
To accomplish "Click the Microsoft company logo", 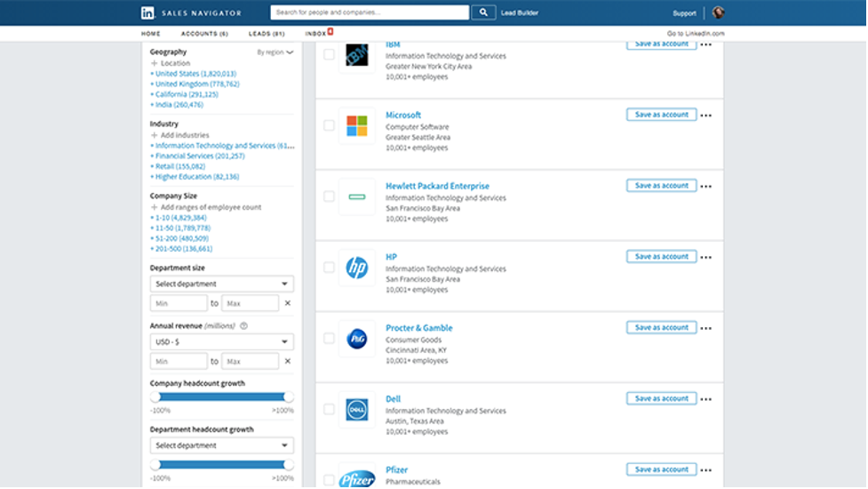I will click(357, 125).
